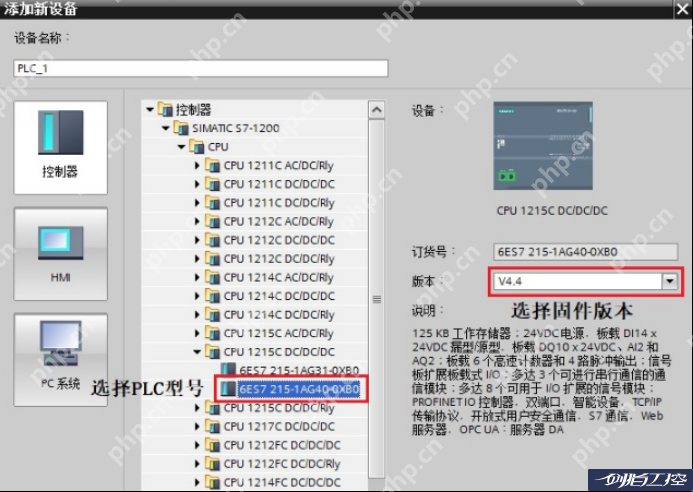Collapse the SIMATIC S7-1200 tree node
This screenshot has height=492, width=693.
[165, 128]
